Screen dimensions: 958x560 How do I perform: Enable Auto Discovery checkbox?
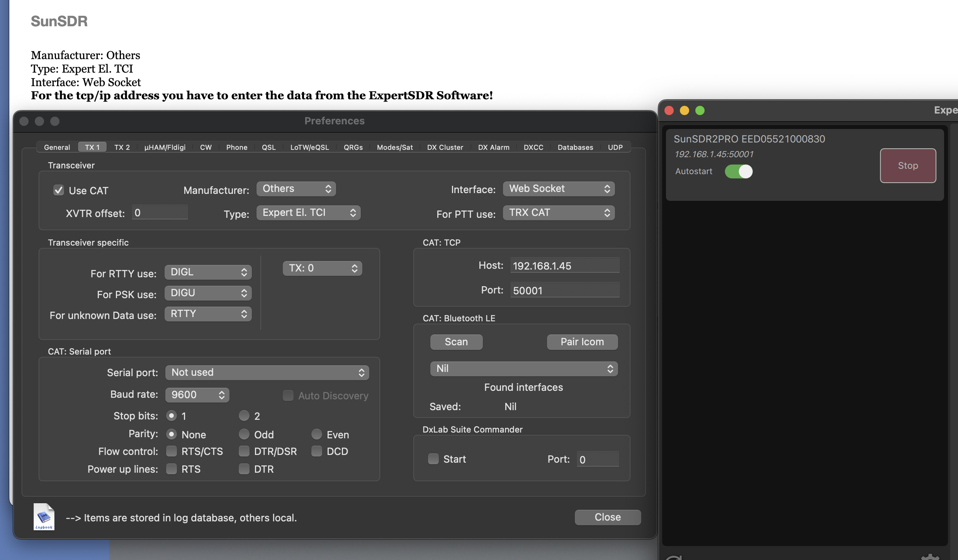(288, 395)
